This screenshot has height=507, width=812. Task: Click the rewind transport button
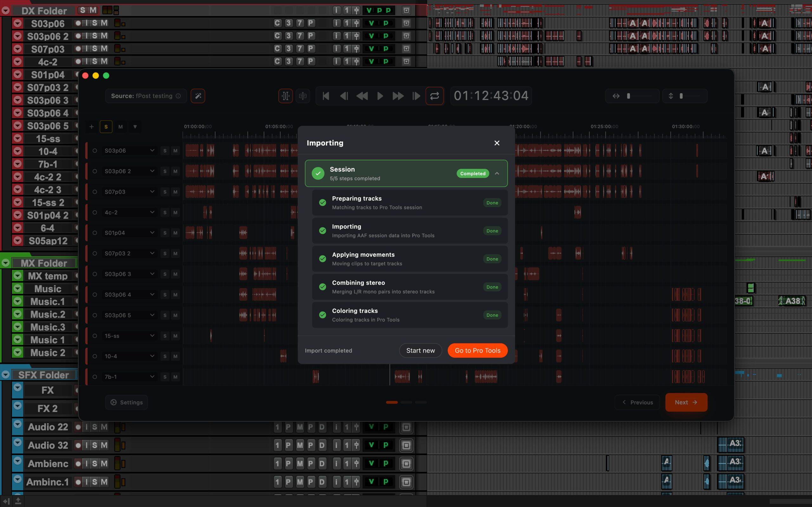(362, 96)
